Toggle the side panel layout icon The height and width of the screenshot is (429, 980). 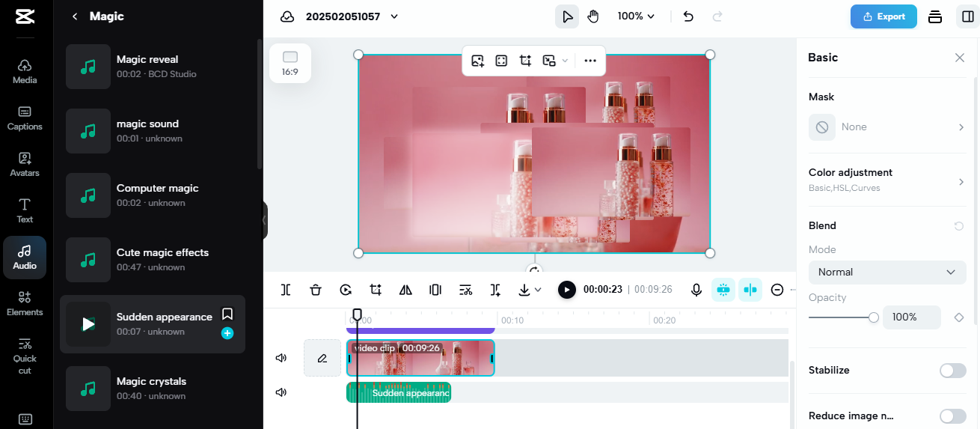coord(968,16)
